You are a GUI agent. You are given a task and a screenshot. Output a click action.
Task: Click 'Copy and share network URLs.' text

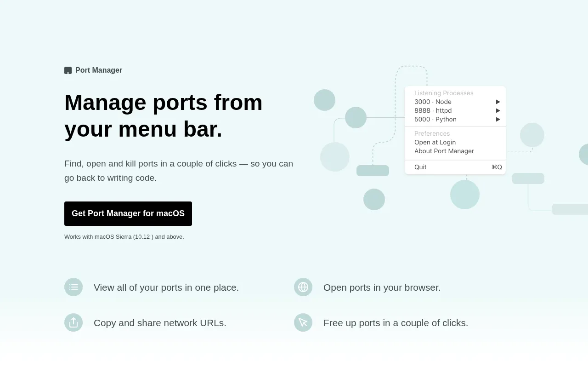coord(160,323)
